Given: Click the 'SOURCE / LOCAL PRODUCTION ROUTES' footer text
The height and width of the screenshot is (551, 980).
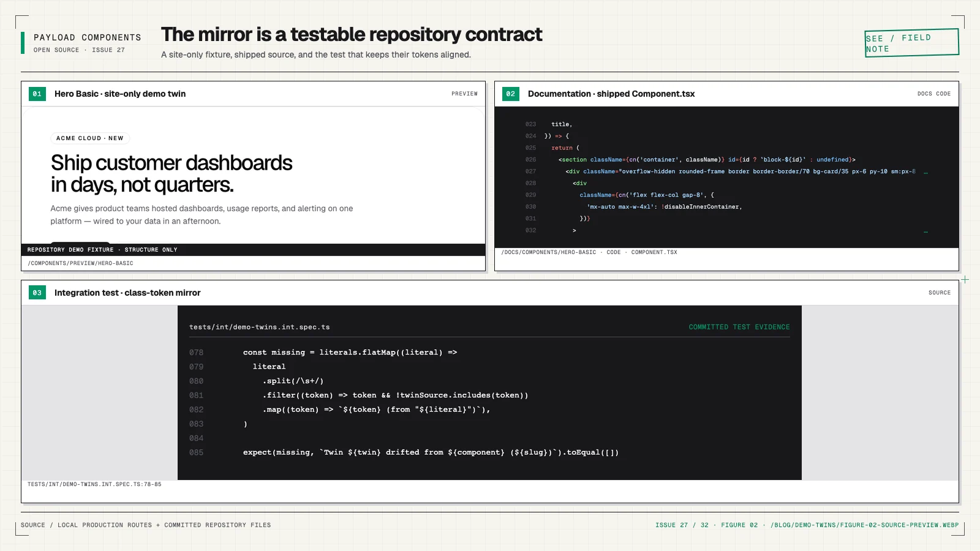Looking at the screenshot, I should [146, 525].
